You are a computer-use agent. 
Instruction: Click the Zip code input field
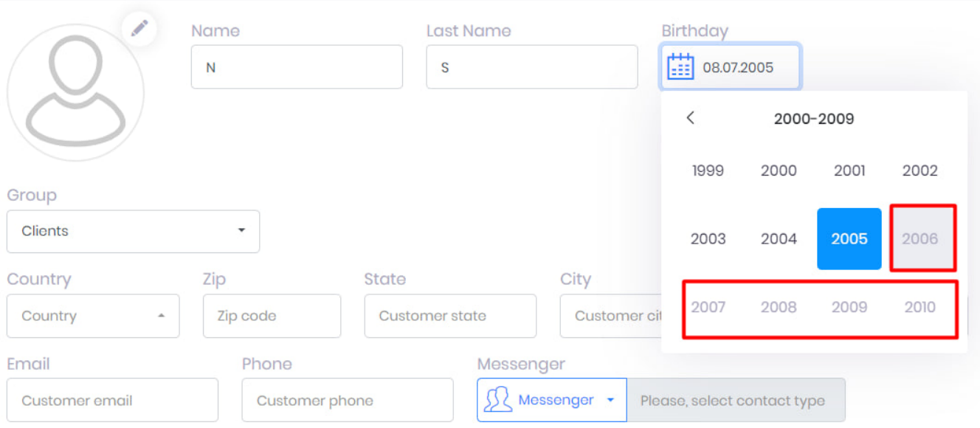coord(272,316)
